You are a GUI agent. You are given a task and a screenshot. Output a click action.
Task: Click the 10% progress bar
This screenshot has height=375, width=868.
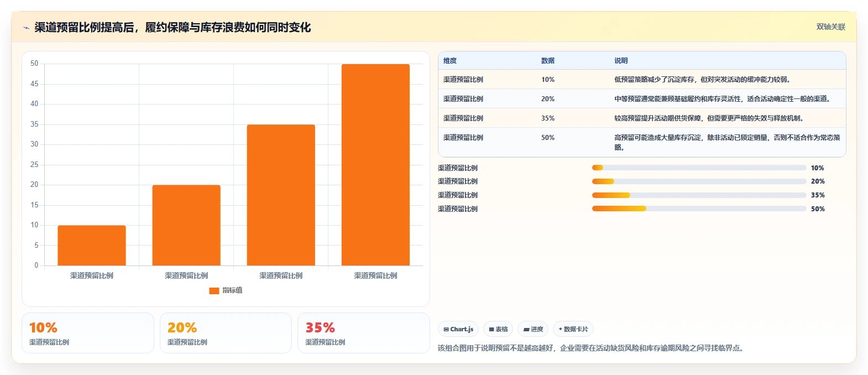(699, 168)
